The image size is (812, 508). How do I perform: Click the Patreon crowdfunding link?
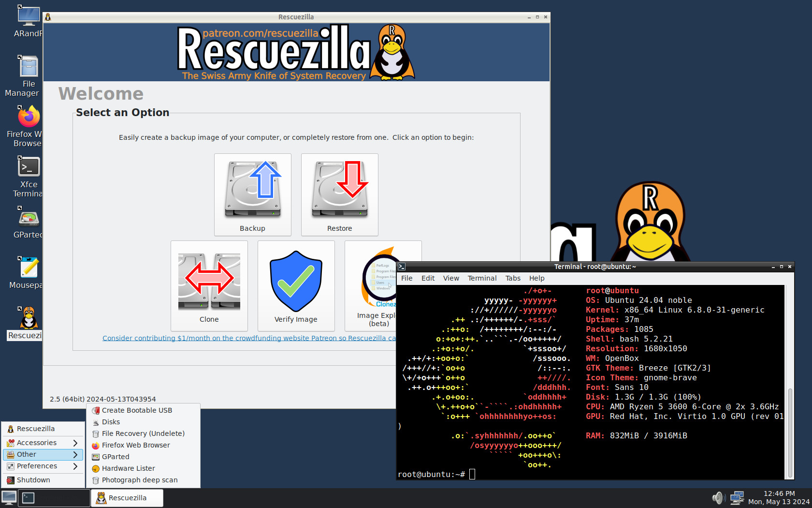[x=249, y=338]
